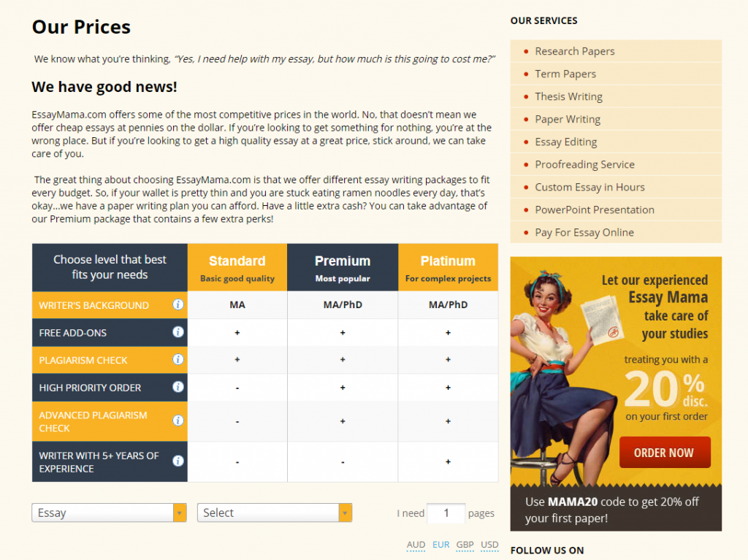Open the Essay paper type dropdown
The width and height of the screenshot is (748, 560).
tap(110, 513)
